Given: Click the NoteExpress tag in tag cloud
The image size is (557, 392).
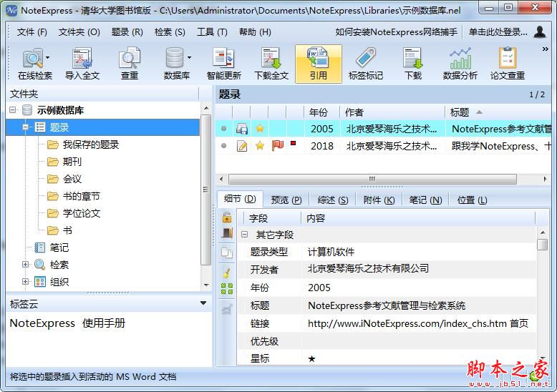Looking at the screenshot, I should click(x=42, y=323).
